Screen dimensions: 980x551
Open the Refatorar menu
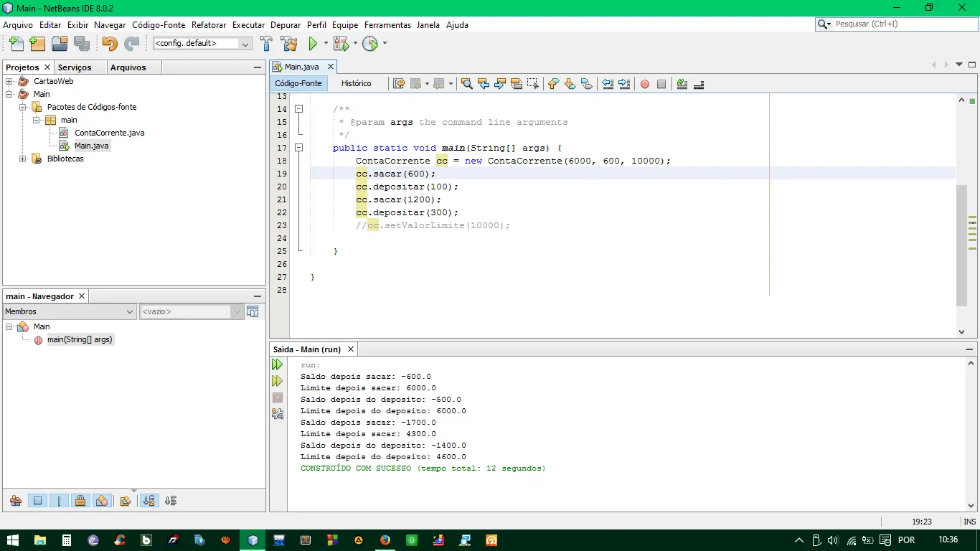(x=208, y=24)
